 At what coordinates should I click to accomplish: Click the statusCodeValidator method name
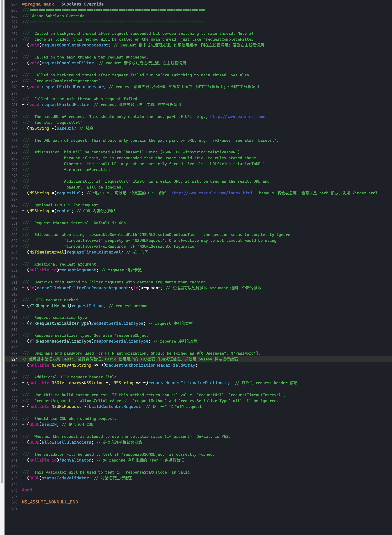pos(65,478)
